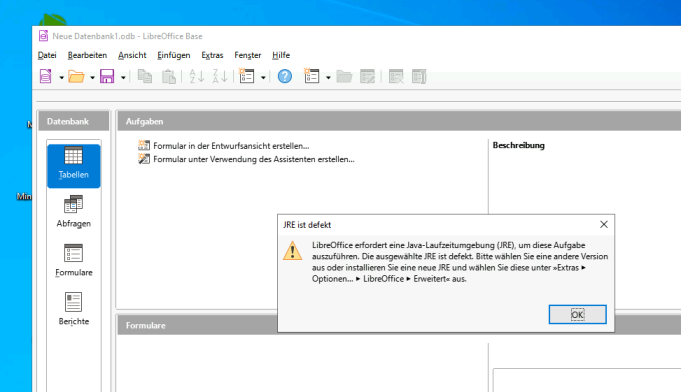Select Tabellen in the database pane
This screenshot has width=681, height=392.
[74, 166]
